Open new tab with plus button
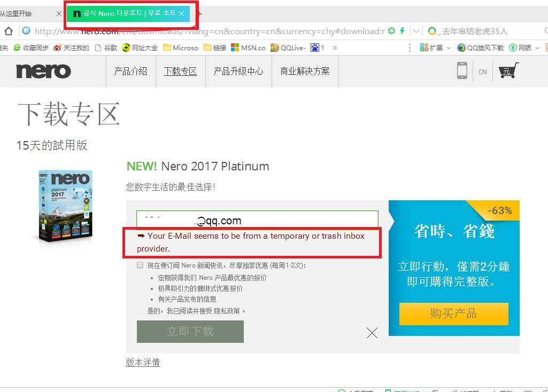 (199, 14)
